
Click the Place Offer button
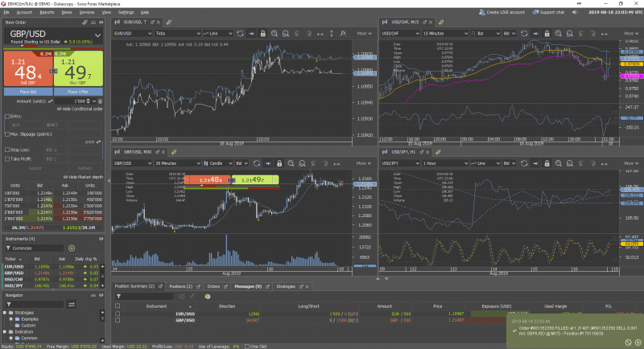tap(78, 92)
